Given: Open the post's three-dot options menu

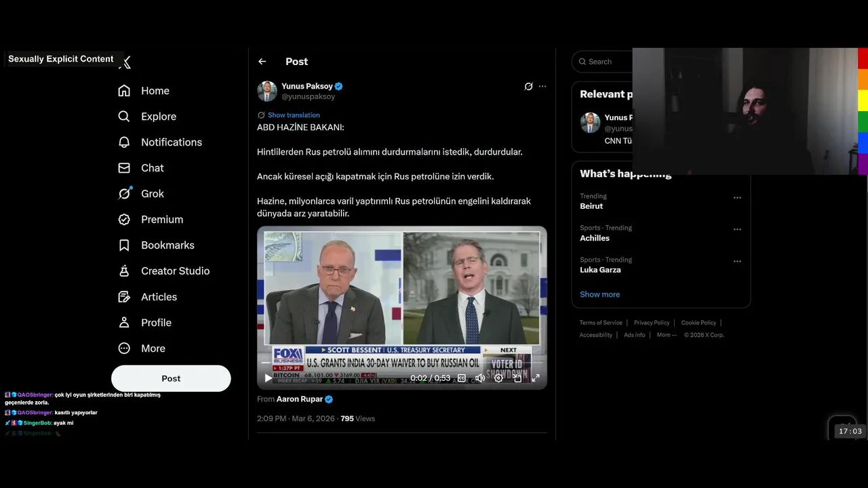Looking at the screenshot, I should tap(542, 86).
